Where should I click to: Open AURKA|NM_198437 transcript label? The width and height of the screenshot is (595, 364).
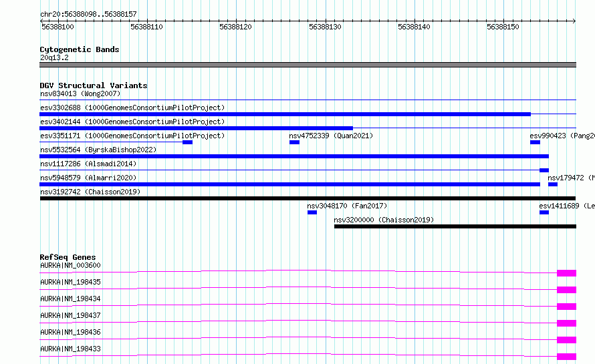(x=71, y=315)
